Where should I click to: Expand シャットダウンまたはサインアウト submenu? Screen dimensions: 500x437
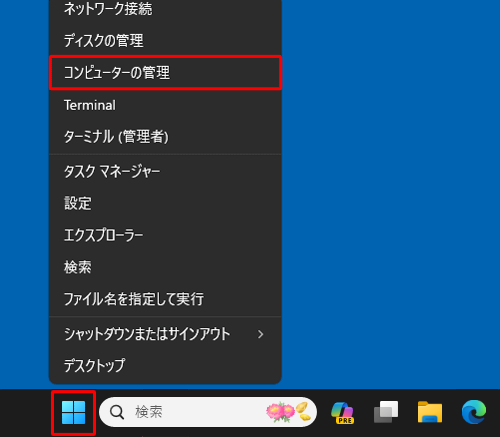[165, 334]
